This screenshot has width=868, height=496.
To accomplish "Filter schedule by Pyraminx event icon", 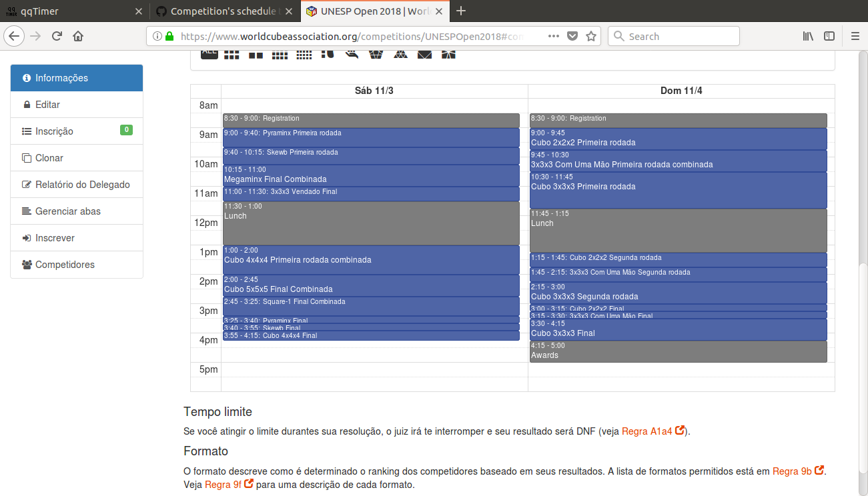I will tap(400, 53).
